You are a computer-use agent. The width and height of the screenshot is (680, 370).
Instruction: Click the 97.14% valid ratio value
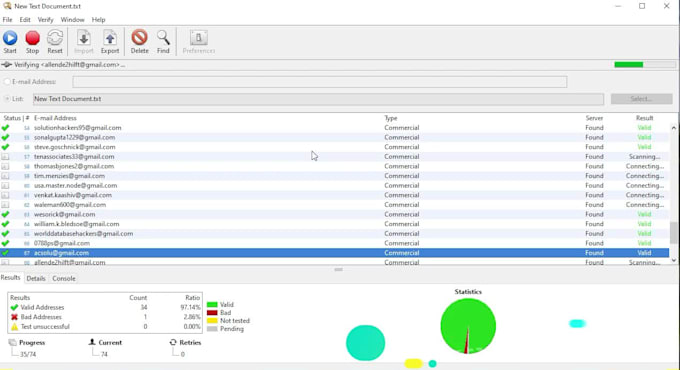point(190,307)
